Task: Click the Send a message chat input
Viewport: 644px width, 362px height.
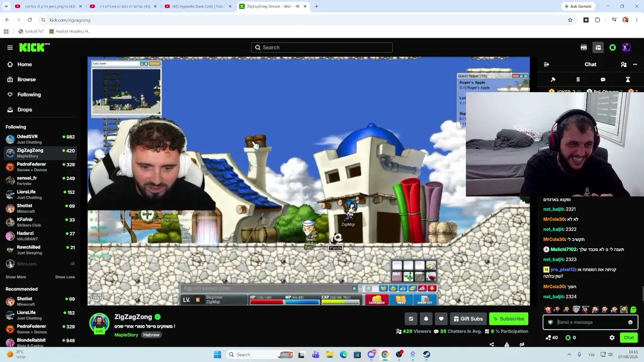Action: [x=590, y=322]
